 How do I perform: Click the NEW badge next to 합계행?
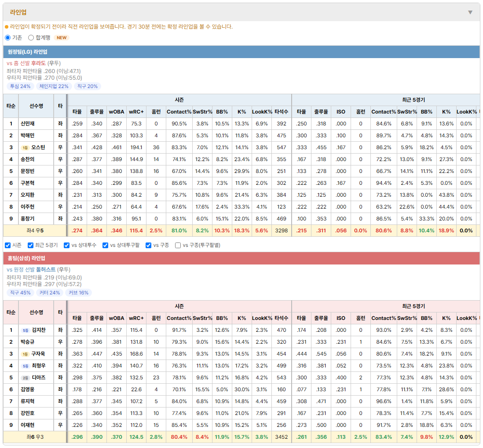click(62, 37)
